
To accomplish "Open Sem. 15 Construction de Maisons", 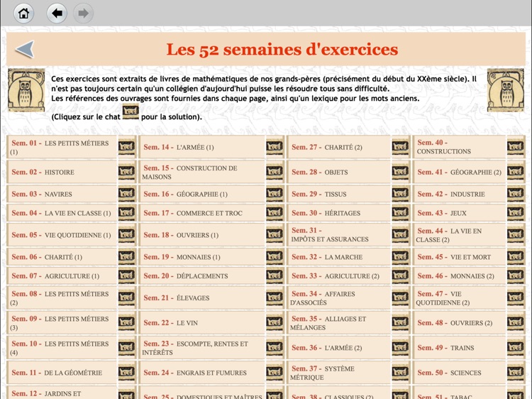I will pos(202,172).
